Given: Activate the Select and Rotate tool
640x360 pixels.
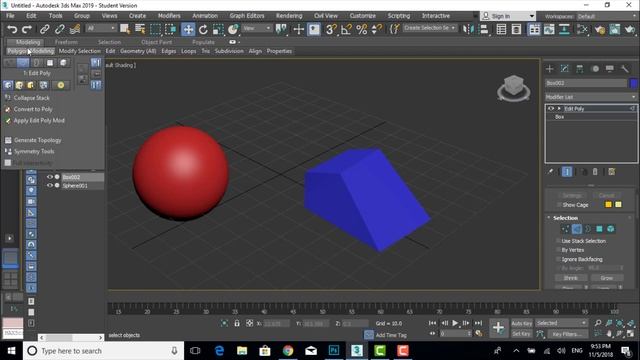Looking at the screenshot, I should pyautogui.click(x=203, y=29).
